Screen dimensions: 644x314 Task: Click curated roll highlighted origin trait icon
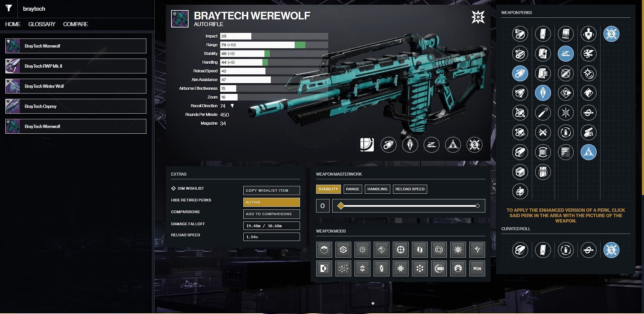(611, 250)
